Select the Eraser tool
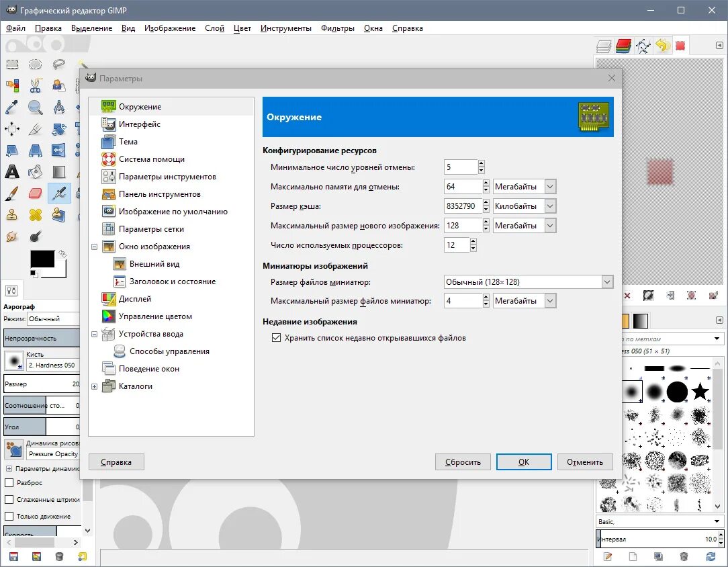The height and width of the screenshot is (567, 728). point(36,193)
